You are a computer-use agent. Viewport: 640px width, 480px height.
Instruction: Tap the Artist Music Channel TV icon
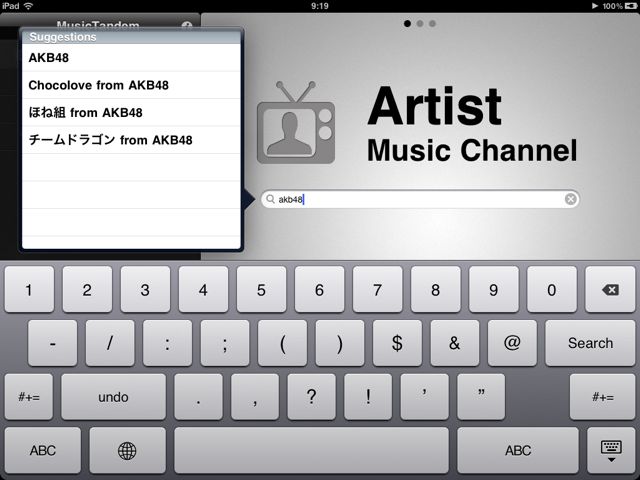pyautogui.click(x=296, y=122)
